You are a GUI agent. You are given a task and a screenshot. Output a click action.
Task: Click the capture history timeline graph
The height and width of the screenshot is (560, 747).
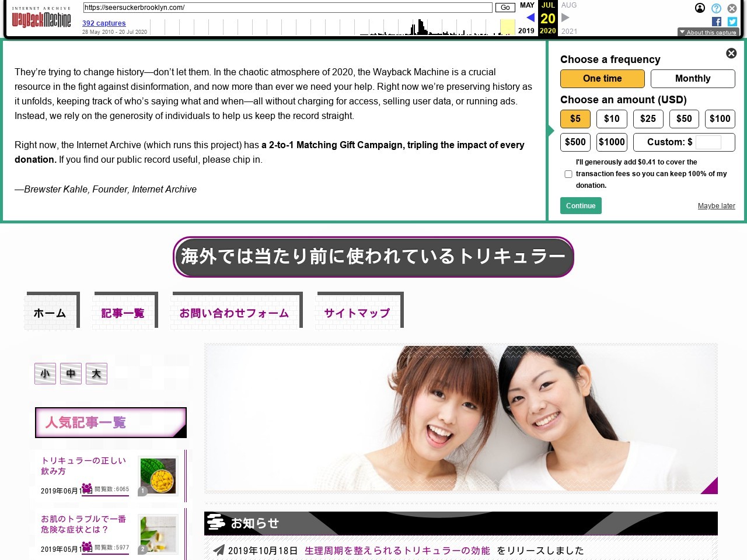click(333, 27)
